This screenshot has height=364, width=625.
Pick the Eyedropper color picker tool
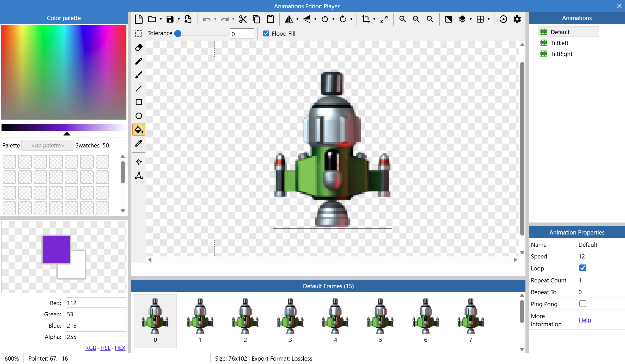coord(139,143)
